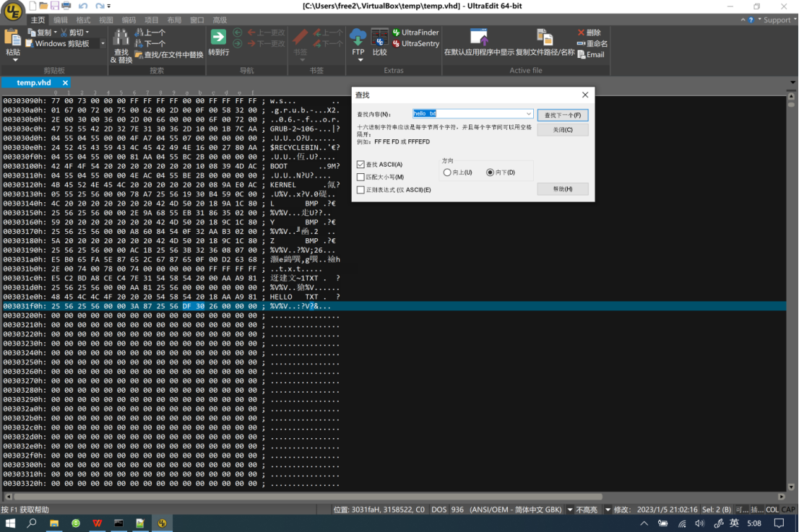The width and height of the screenshot is (799, 532).
Task: Open the Windows 剪贴板 selector dropdown
Action: click(x=103, y=44)
